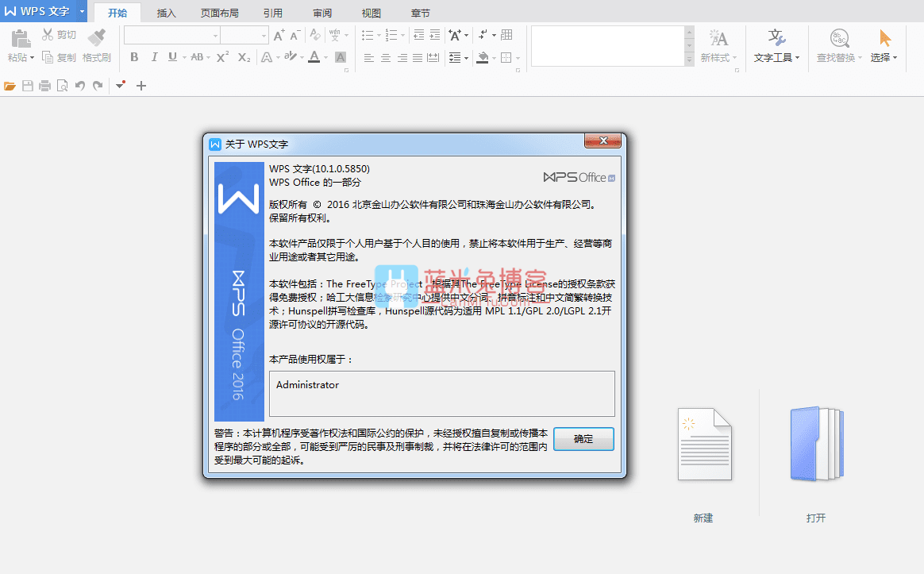Click the distributed alignment icon
The width and height of the screenshot is (924, 574).
pyautogui.click(x=433, y=57)
